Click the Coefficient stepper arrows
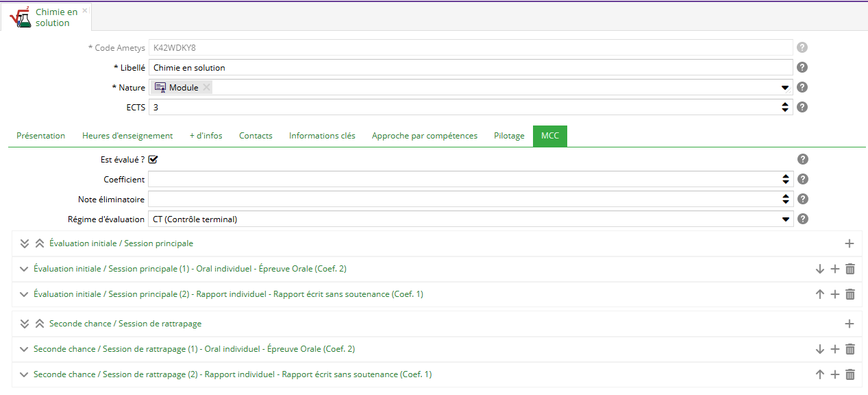868x395 pixels. 785,179
